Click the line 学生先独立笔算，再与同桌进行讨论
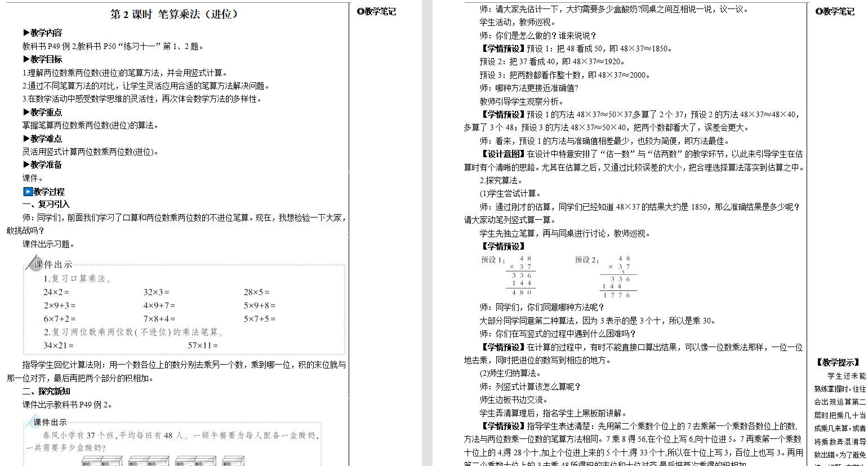 (x=565, y=233)
